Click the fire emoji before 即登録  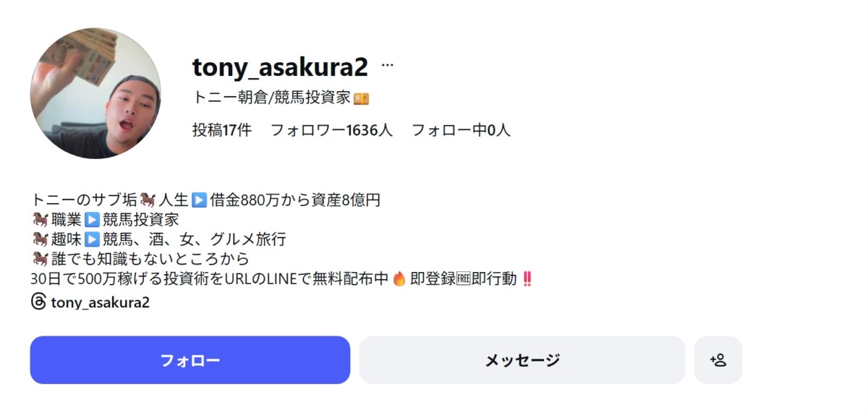click(x=399, y=279)
